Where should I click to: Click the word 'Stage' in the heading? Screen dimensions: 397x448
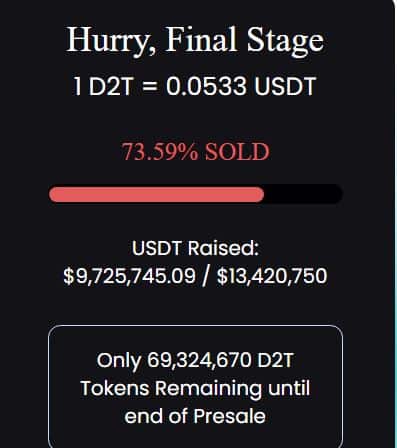click(x=285, y=41)
